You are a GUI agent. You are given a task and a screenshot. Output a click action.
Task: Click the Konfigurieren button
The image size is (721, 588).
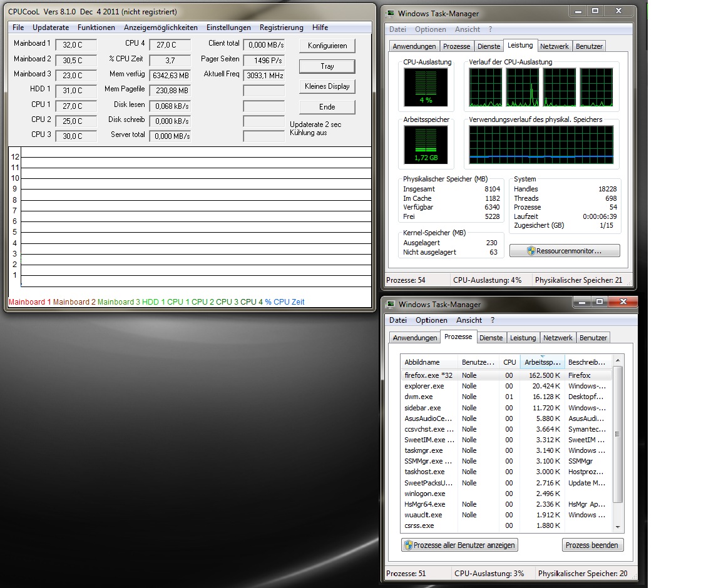327,46
